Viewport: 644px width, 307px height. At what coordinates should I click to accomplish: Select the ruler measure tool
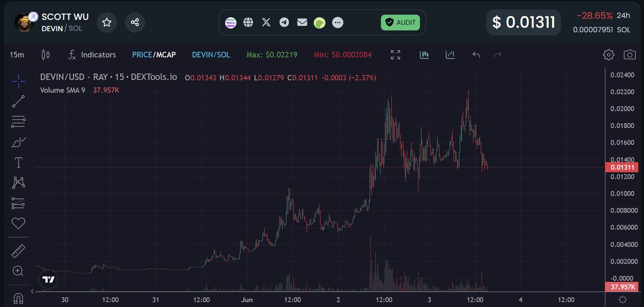[18, 251]
